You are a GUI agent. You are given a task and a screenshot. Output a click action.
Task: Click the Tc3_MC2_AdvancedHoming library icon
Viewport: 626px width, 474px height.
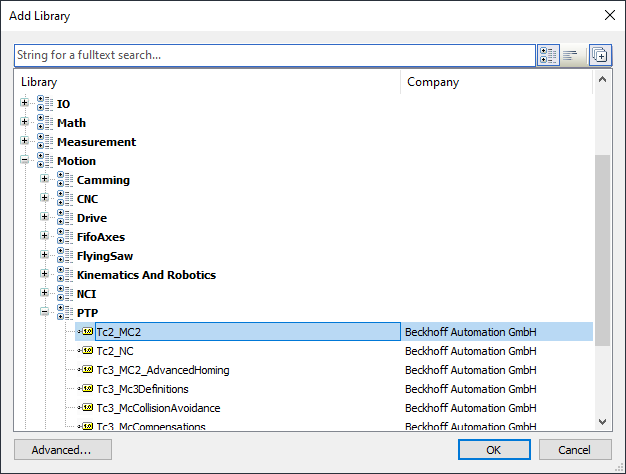point(86,369)
